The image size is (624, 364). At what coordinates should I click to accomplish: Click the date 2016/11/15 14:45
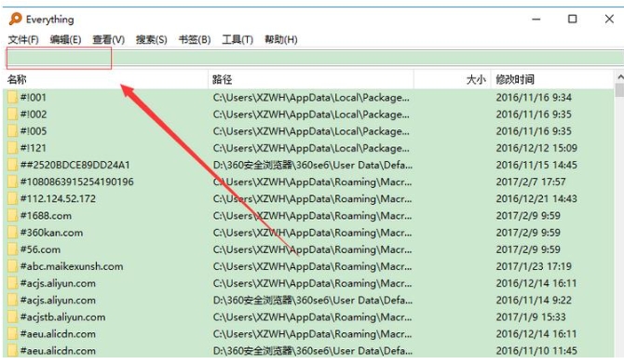pos(536,165)
